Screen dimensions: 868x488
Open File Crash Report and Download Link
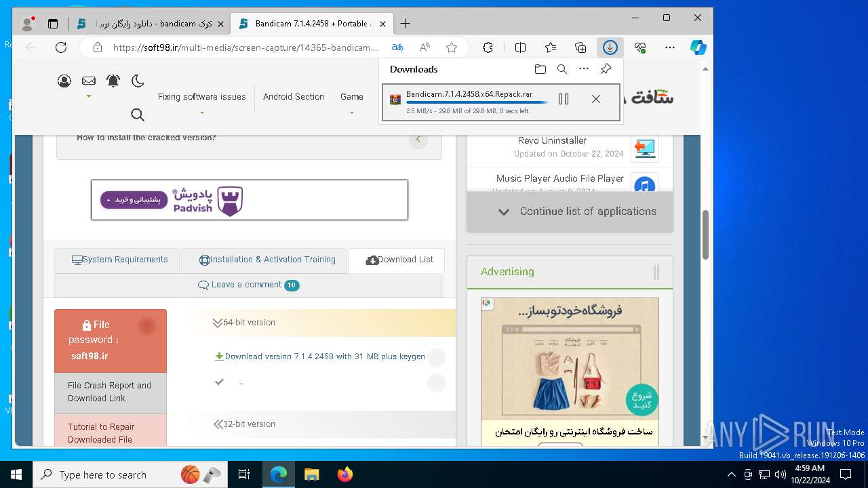pyautogui.click(x=110, y=392)
